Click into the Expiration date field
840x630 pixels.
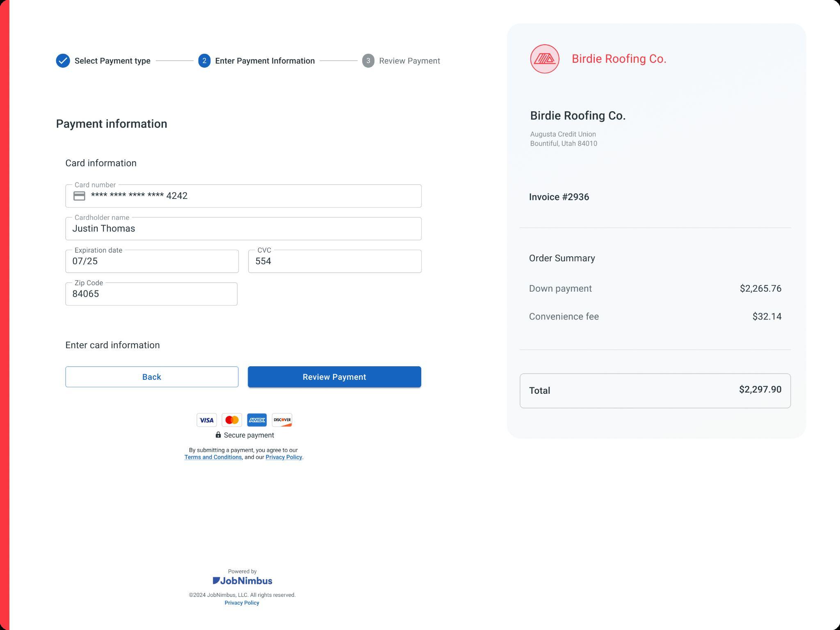(152, 261)
